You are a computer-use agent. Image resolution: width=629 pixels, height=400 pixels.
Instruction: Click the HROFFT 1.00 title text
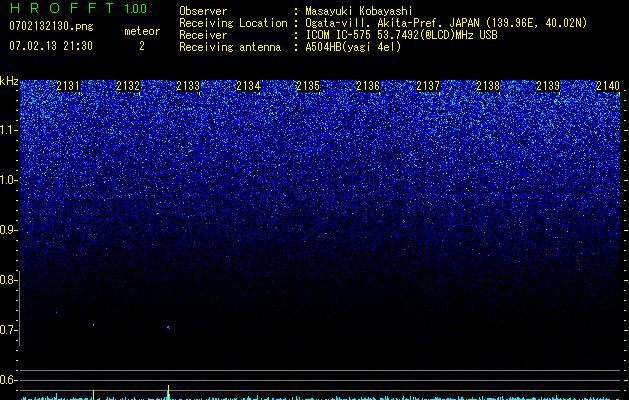(x=78, y=8)
